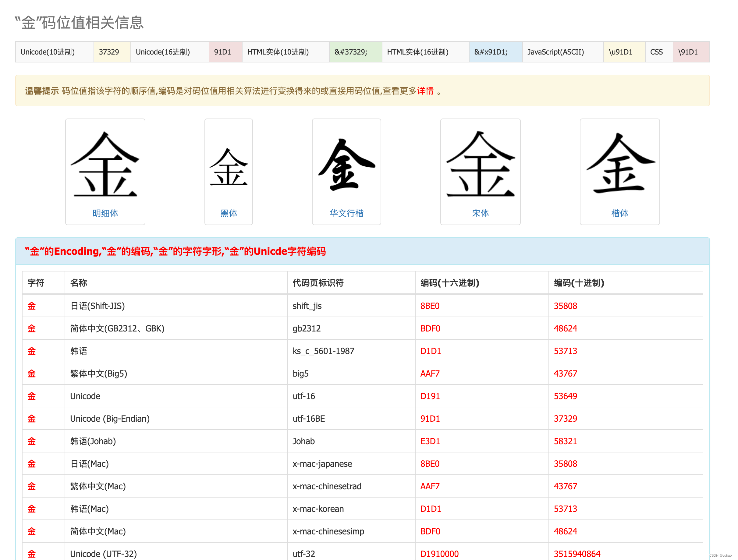
Task: Click the 简体中文(GB2312、GBK) name cell
Action: coord(176,328)
